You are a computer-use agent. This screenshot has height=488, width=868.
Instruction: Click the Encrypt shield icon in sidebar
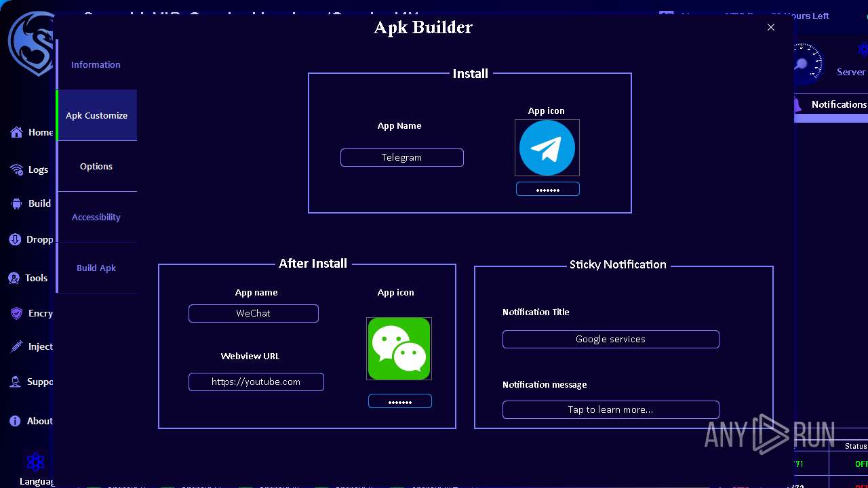(x=16, y=313)
